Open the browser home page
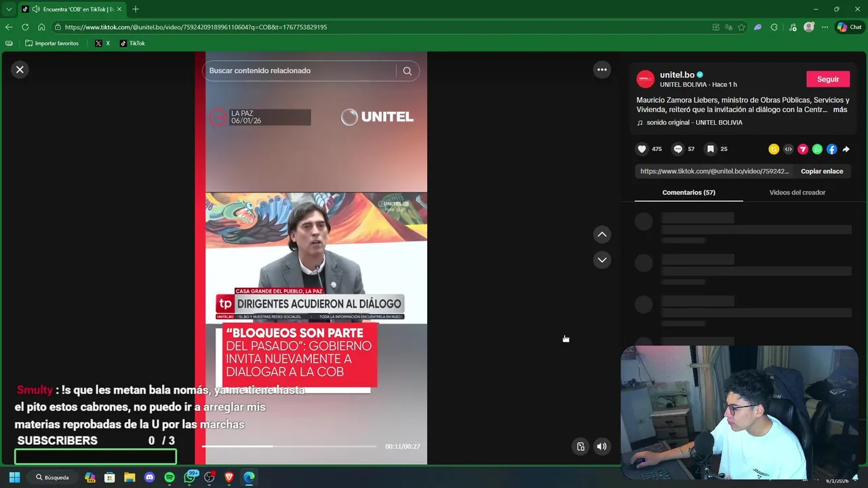 (41, 27)
